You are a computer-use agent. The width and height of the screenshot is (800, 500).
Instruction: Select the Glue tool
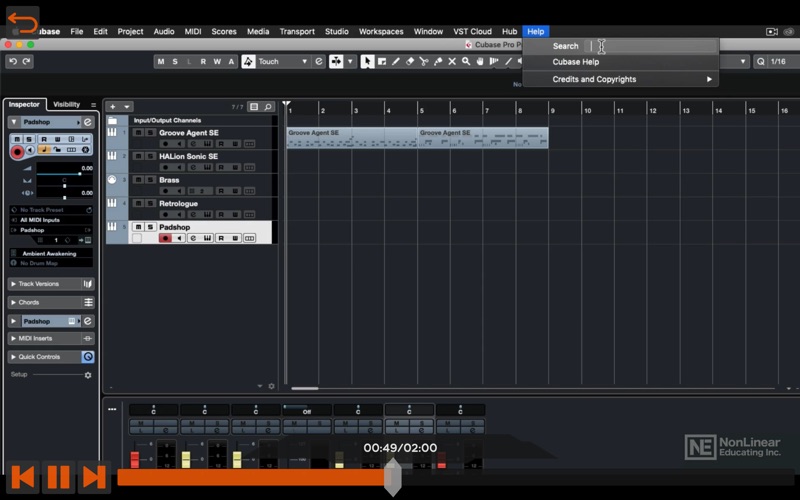pyautogui.click(x=438, y=62)
